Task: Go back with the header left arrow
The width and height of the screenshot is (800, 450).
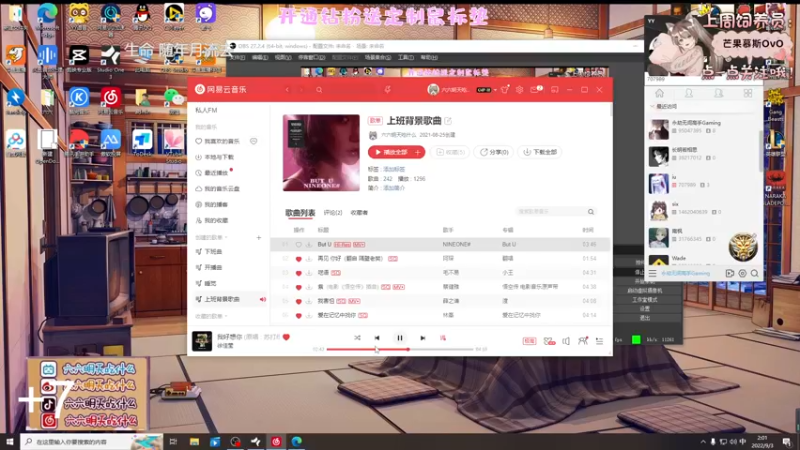Action: tap(287, 90)
